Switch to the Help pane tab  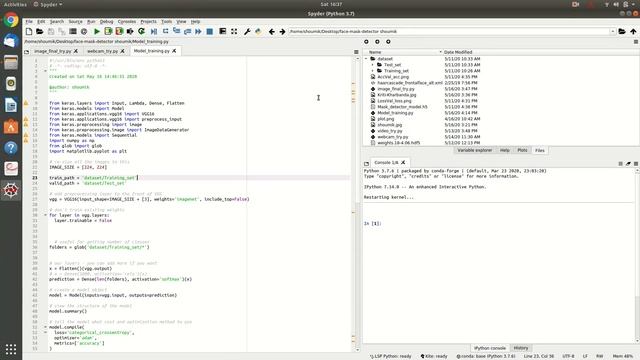point(504,151)
